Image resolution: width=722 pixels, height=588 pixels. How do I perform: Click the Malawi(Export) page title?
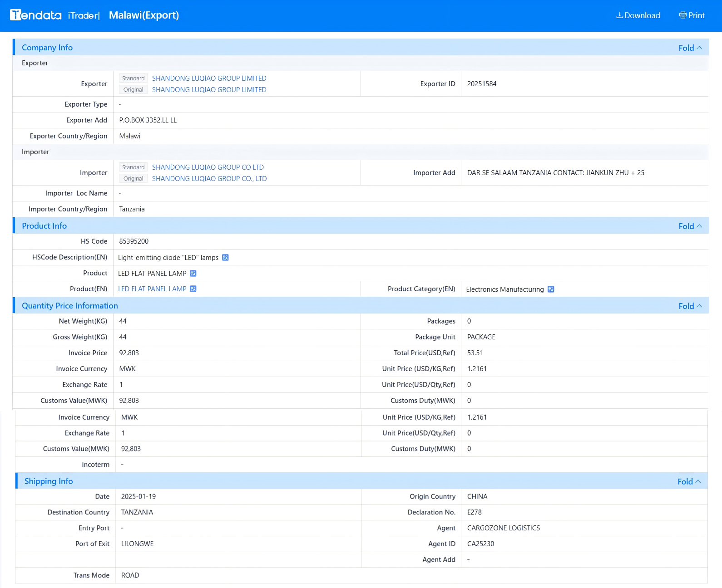pyautogui.click(x=144, y=15)
